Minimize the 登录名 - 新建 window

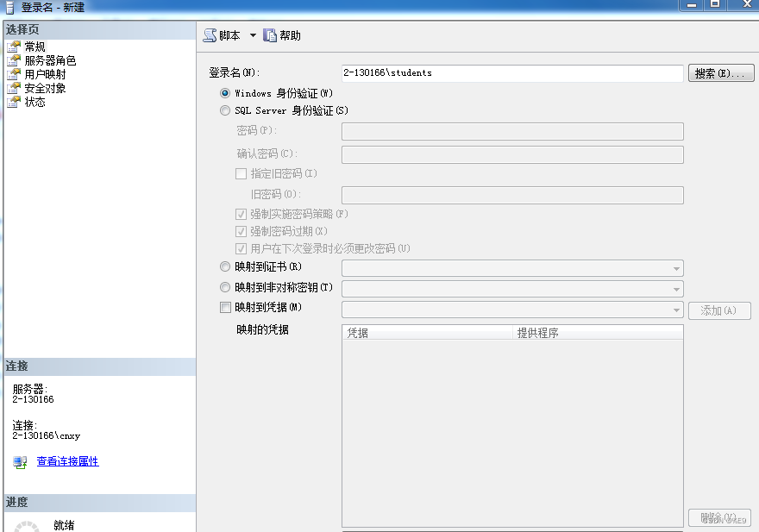pyautogui.click(x=692, y=4)
